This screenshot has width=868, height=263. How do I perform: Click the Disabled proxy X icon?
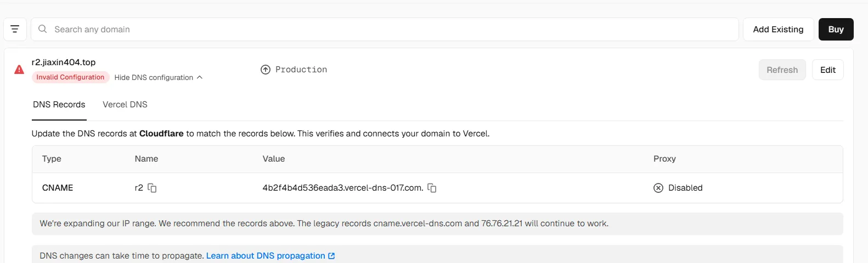(658, 188)
